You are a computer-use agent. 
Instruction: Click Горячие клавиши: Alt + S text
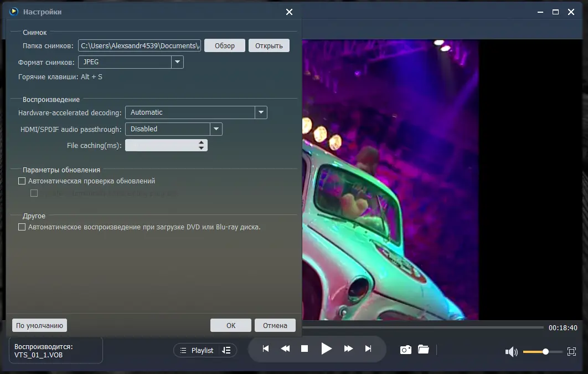pyautogui.click(x=60, y=77)
